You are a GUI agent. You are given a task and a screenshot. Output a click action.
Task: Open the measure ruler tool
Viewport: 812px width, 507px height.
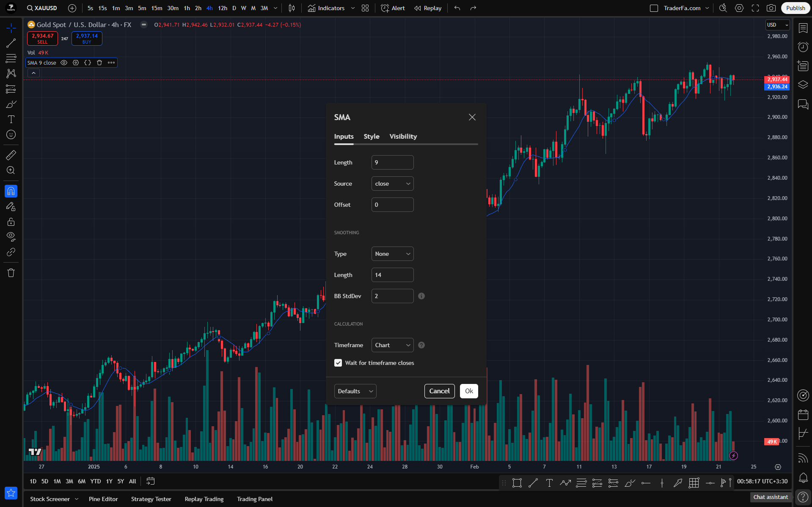click(x=11, y=155)
